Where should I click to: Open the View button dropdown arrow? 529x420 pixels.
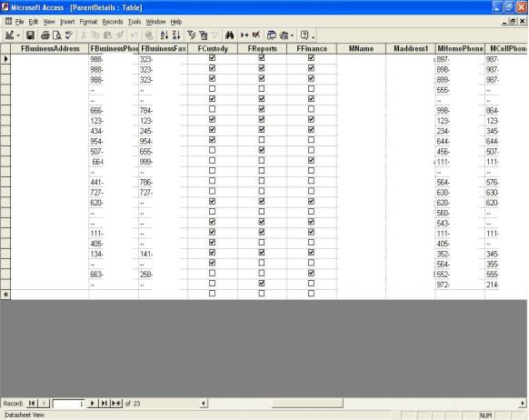(x=18, y=35)
